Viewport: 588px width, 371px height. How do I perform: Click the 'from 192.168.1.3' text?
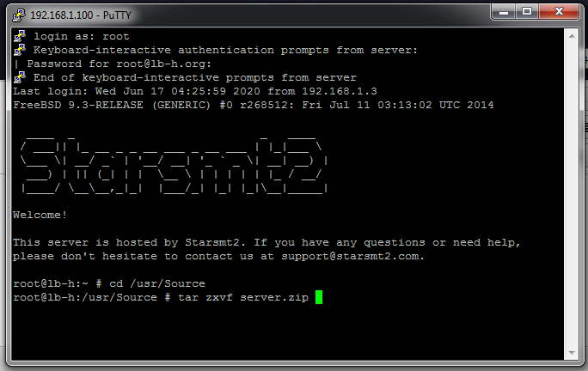322,91
